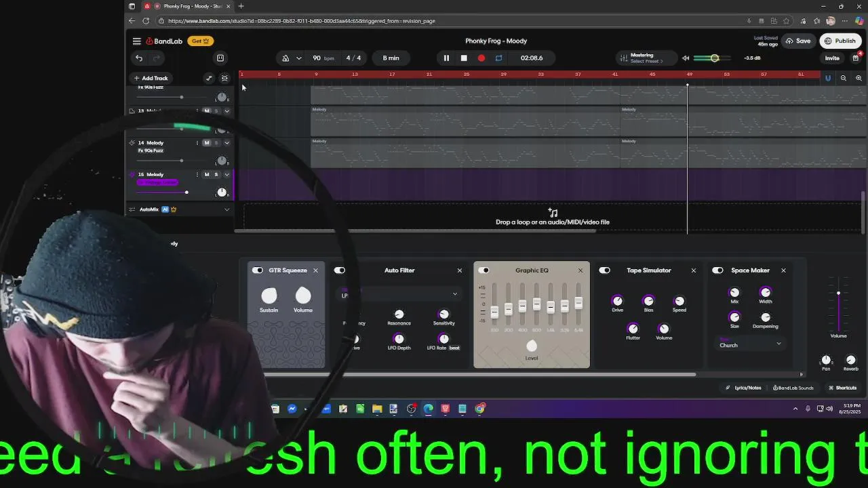Open options menu for track 15 Melody
Screen dimensions: 868x488
click(197, 175)
